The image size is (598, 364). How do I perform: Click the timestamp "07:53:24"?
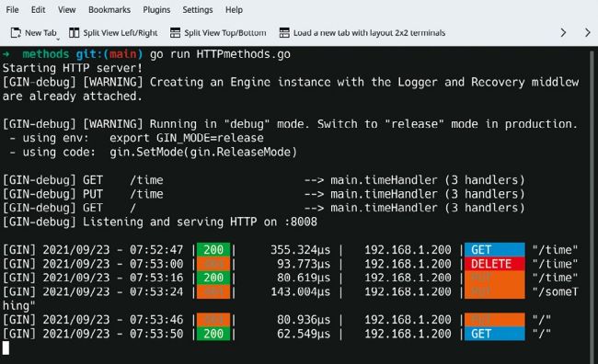pyautogui.click(x=156, y=291)
